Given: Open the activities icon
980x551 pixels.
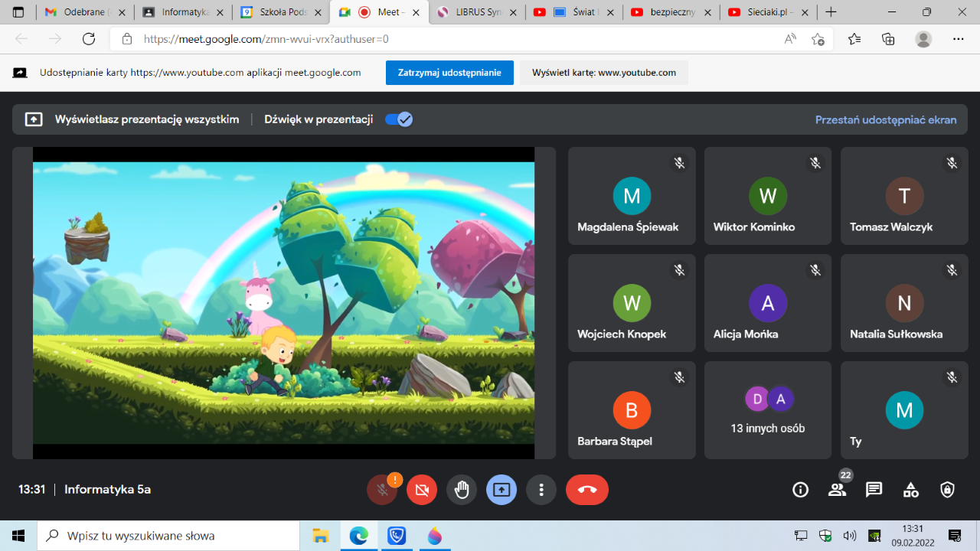Looking at the screenshot, I should [910, 490].
